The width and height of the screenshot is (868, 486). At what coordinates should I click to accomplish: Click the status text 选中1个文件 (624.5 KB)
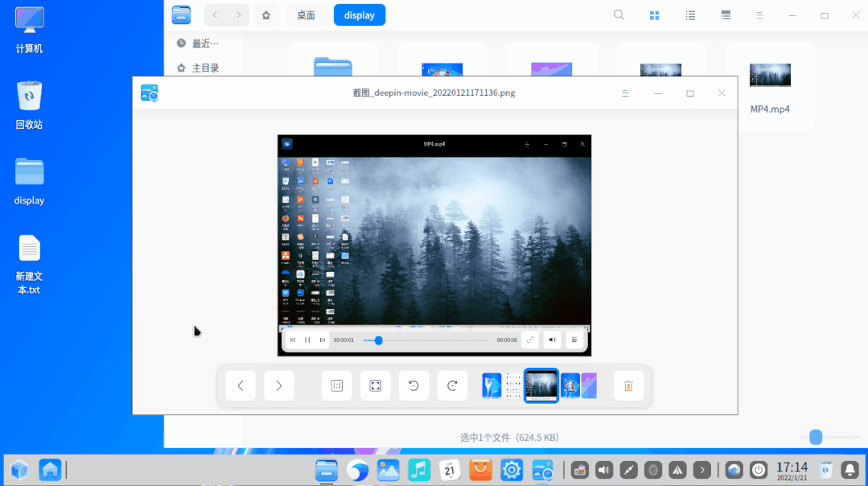coord(509,437)
